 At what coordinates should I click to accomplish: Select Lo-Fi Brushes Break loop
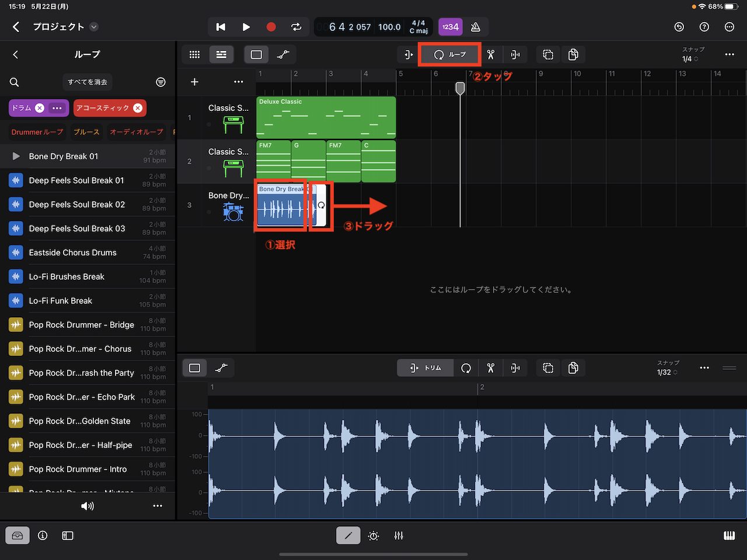[x=88, y=276]
